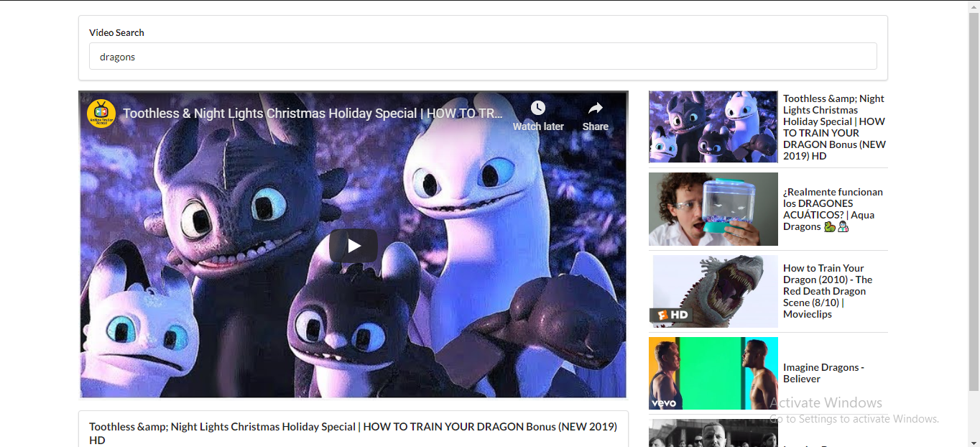Click the title '¿Realmente funcionan los DRAGONES ACUÁTICOS?'
Screen dimensions: 980x447
point(833,209)
